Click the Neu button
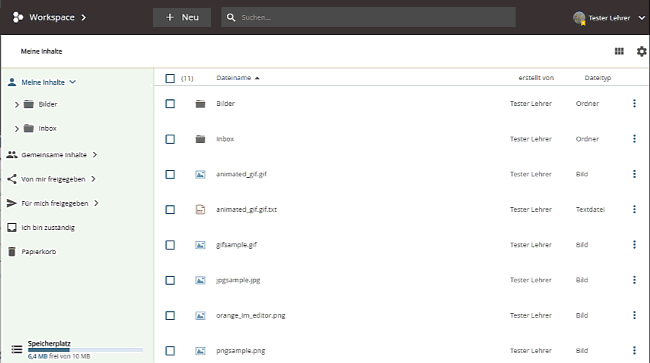The height and width of the screenshot is (363, 650). (x=182, y=17)
